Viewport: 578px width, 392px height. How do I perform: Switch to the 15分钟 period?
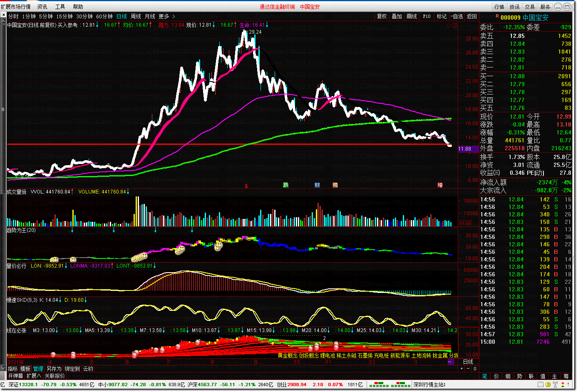64,16
